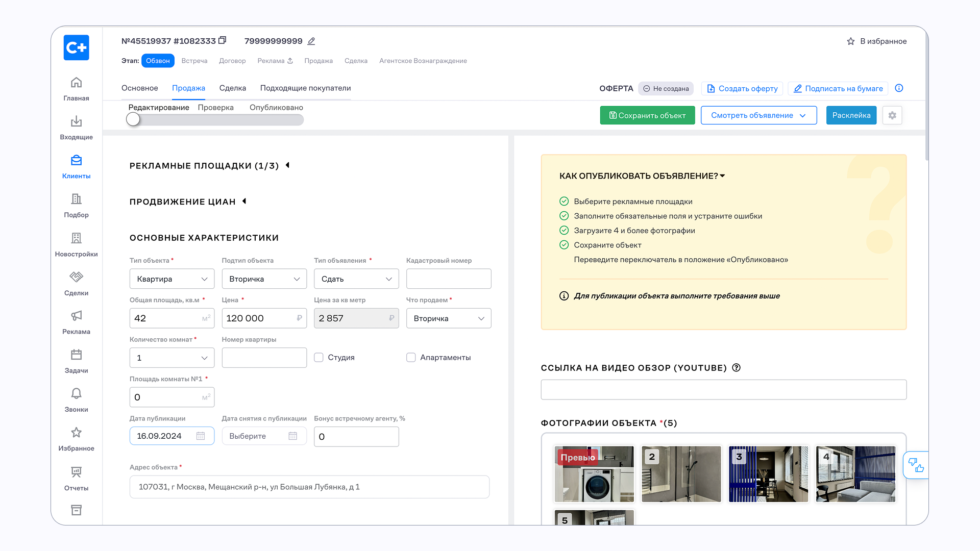Open photo thumbnail number 3

pos(768,474)
